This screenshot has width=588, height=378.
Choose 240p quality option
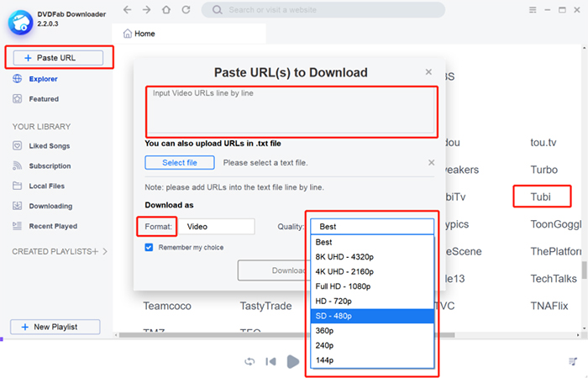pos(372,345)
